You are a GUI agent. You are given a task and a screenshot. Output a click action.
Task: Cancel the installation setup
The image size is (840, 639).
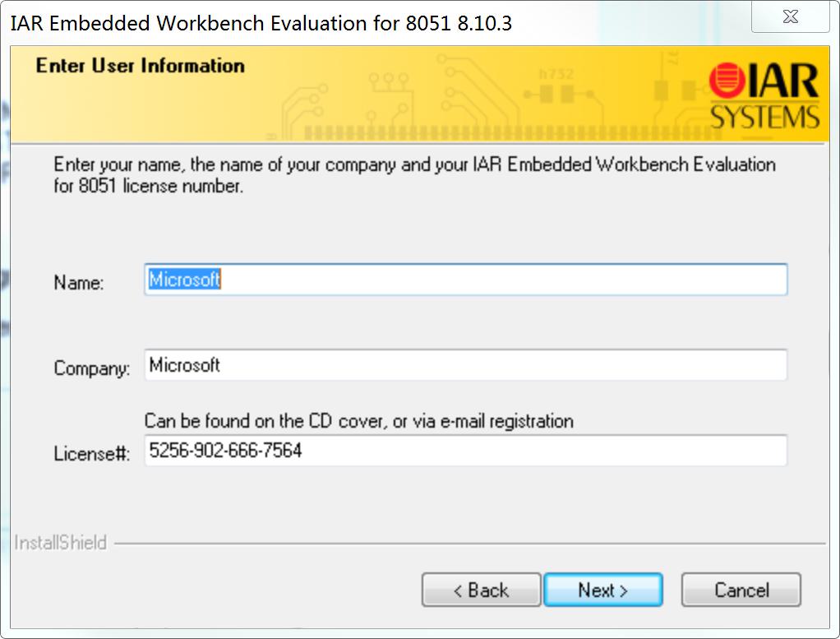(741, 590)
